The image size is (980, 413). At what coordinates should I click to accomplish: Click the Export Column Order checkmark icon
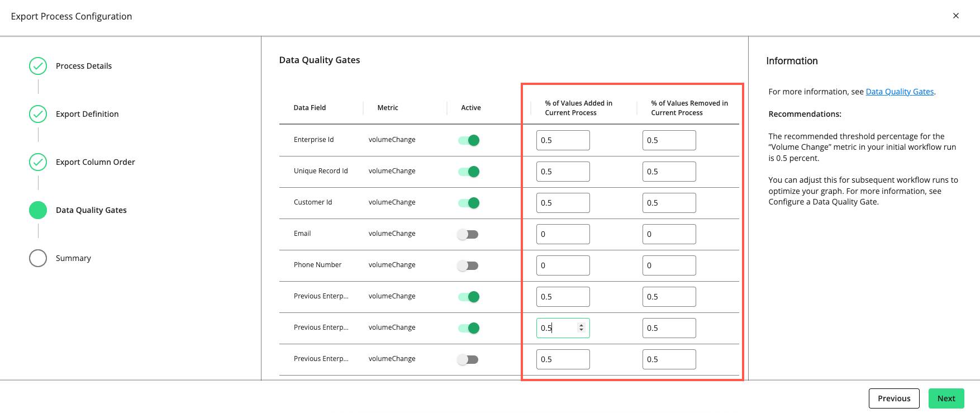[x=38, y=162]
